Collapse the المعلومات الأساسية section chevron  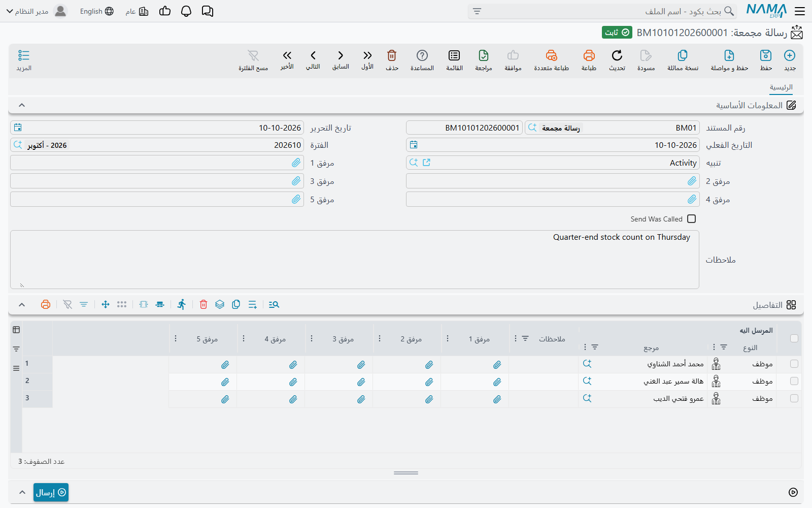pos(22,105)
